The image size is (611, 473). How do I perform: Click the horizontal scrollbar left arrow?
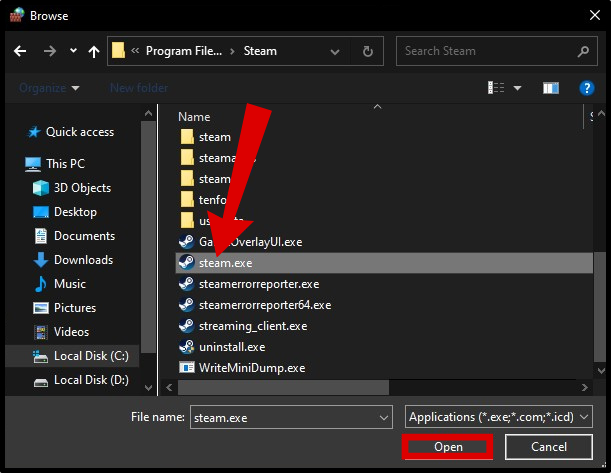pyautogui.click(x=169, y=387)
